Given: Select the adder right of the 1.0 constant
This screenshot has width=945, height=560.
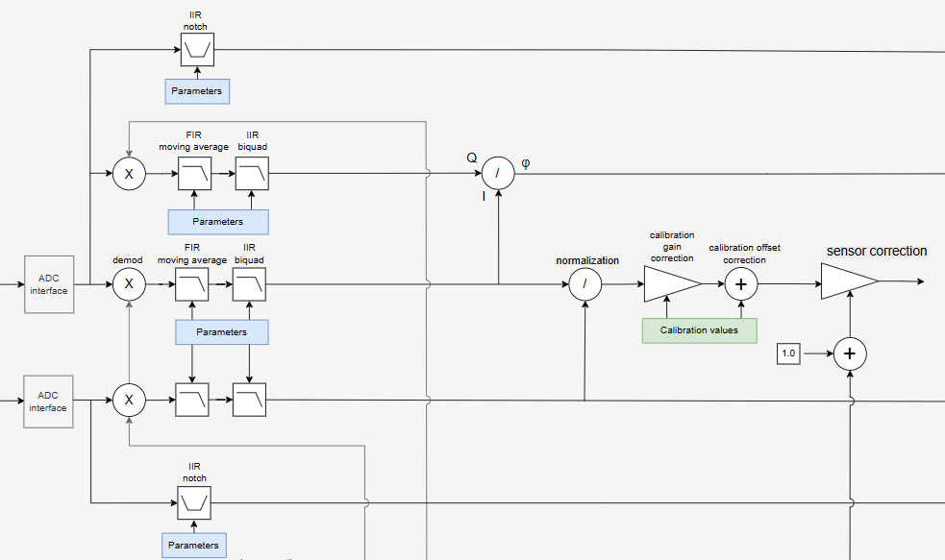Looking at the screenshot, I should pos(849,353).
